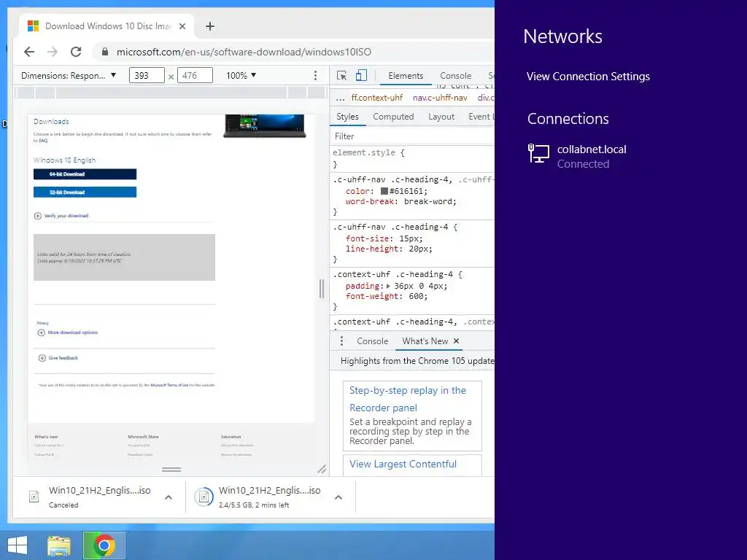Open the FAQ link in Downloads text
Viewport: 747px width, 560px height.
[43, 141]
